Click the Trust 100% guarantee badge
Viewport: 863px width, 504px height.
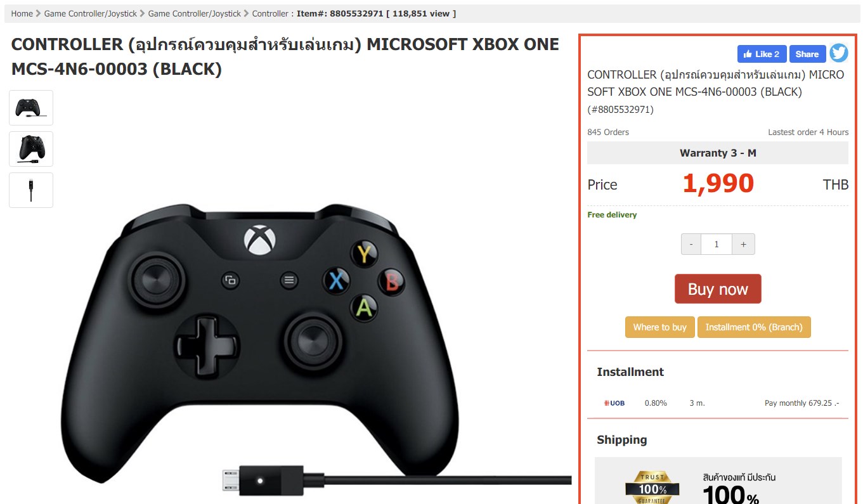pyautogui.click(x=652, y=487)
